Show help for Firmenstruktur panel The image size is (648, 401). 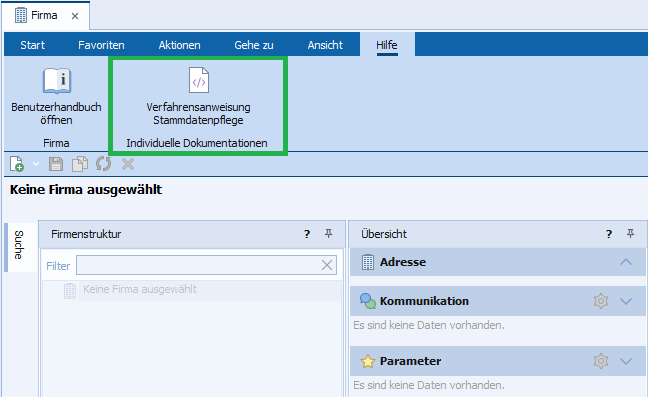pos(307,234)
